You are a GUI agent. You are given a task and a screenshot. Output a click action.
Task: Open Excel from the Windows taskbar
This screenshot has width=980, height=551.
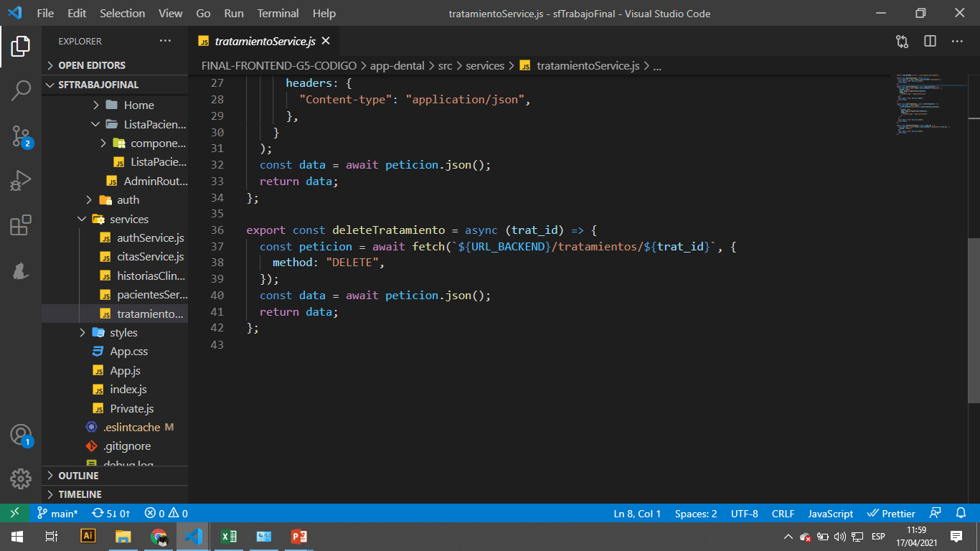click(228, 536)
